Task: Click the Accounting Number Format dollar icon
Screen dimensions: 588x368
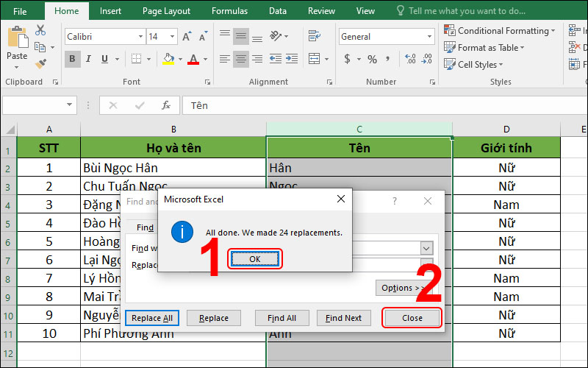Action: [x=347, y=59]
